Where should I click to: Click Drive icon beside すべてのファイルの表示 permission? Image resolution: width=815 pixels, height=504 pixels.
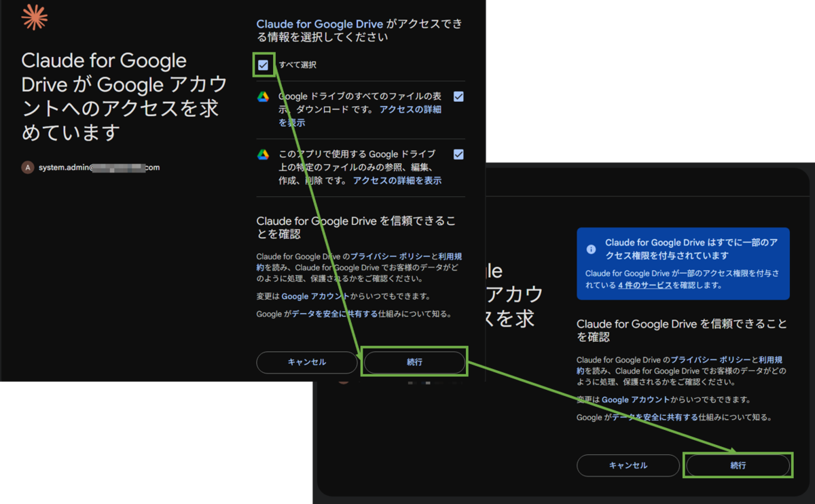pos(263,97)
